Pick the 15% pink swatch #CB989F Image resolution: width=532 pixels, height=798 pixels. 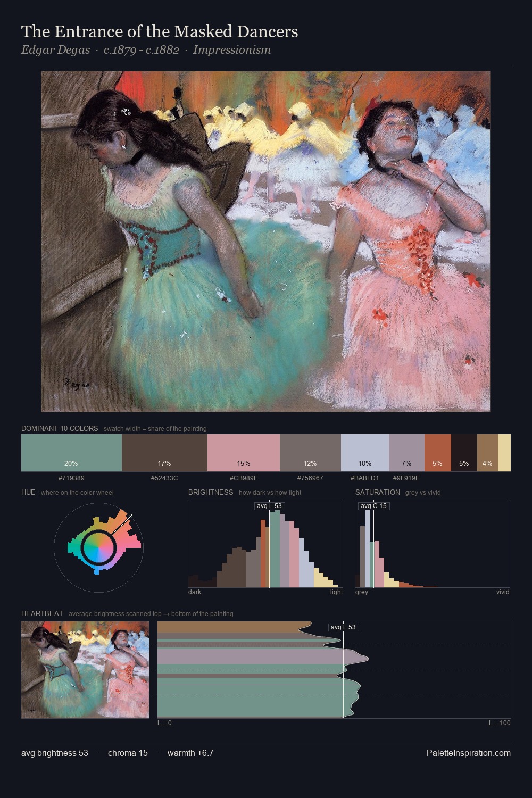point(244,453)
